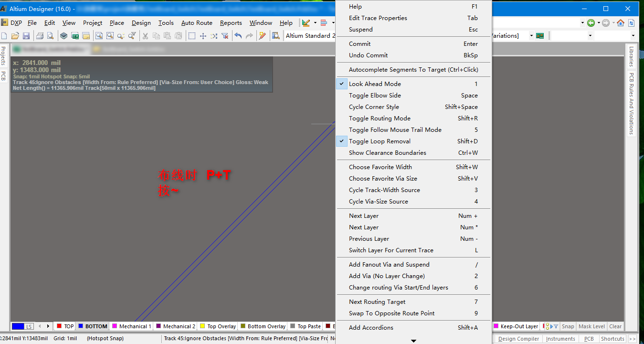This screenshot has height=344, width=644.
Task: Open an existing document via folder icon
Action: (x=15, y=36)
